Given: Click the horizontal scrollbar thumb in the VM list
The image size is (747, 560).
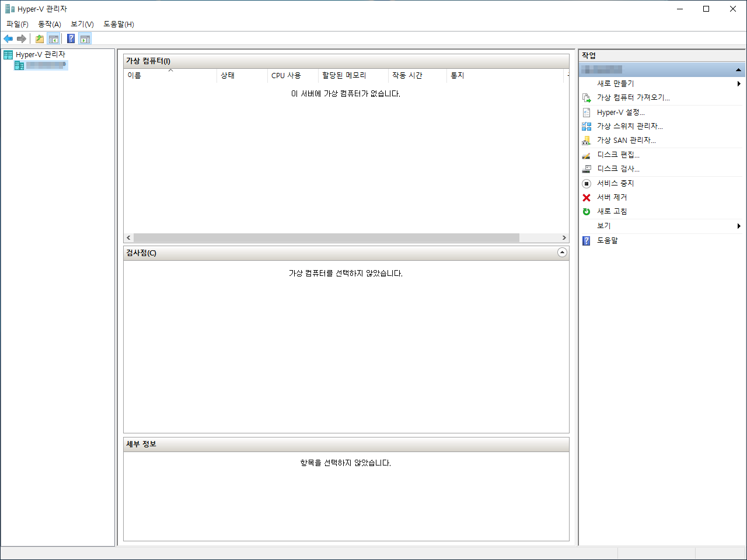Looking at the screenshot, I should coord(326,238).
